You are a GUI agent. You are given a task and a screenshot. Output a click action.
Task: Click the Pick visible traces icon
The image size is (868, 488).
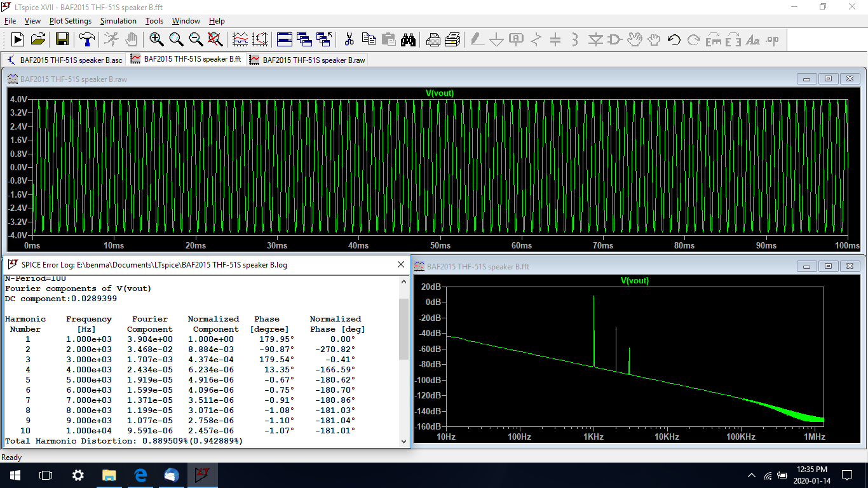point(240,39)
